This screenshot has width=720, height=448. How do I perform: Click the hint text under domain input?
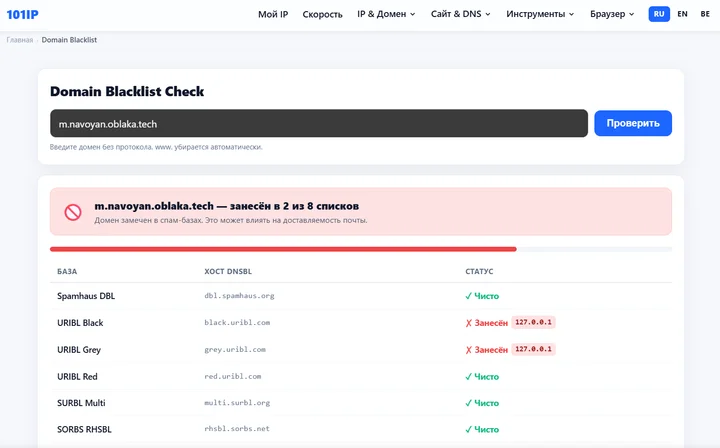pos(156,147)
